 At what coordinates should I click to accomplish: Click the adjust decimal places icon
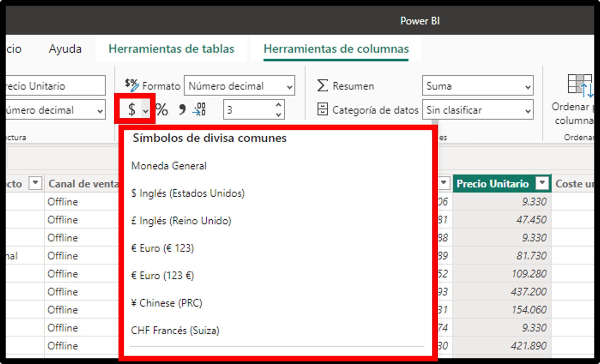click(199, 110)
